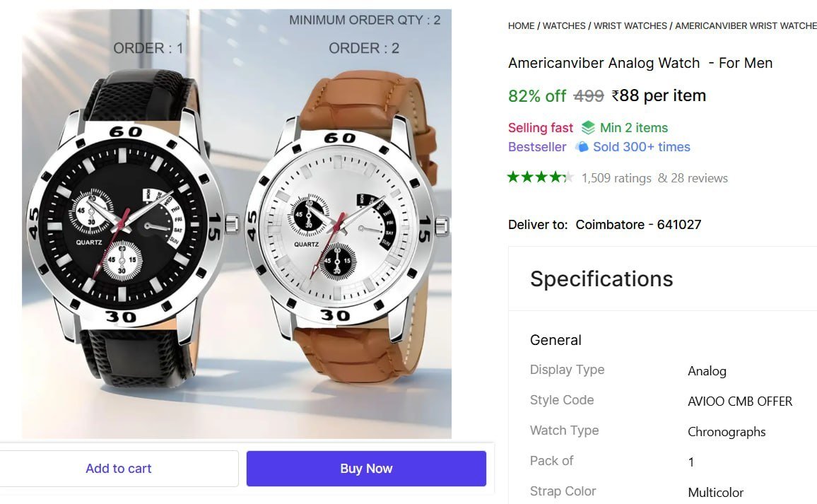This screenshot has width=817, height=504.
Task: Collapse the Specifications section header
Action: tap(601, 279)
